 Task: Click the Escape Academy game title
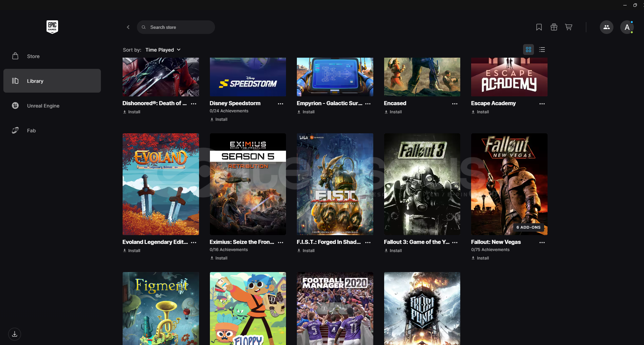[x=493, y=103]
